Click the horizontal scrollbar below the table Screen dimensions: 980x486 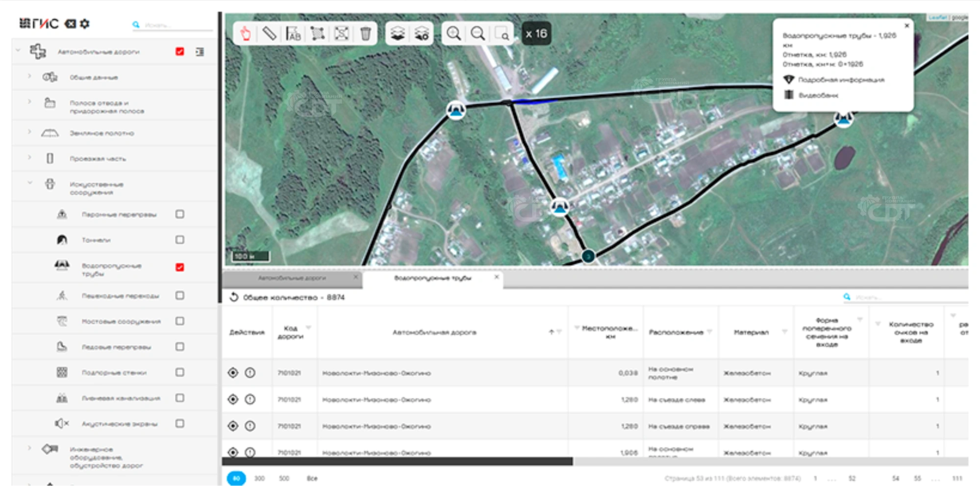pos(397,461)
